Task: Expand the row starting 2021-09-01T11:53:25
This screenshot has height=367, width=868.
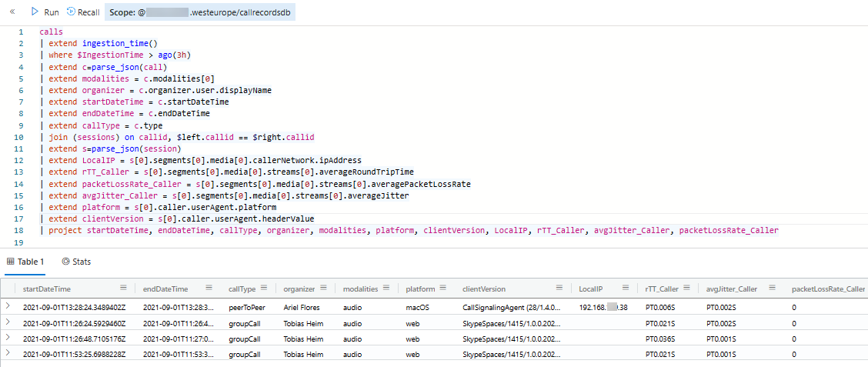Action: point(8,353)
